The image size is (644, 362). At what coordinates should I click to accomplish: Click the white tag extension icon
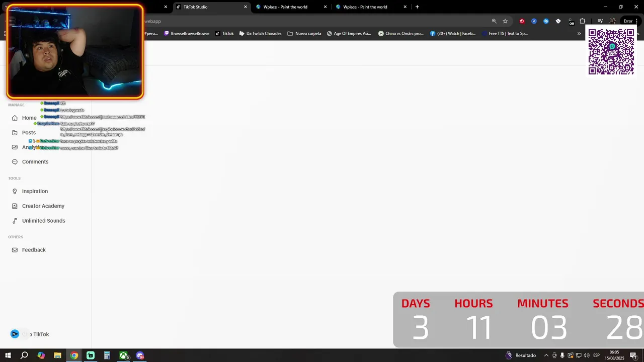click(558, 21)
